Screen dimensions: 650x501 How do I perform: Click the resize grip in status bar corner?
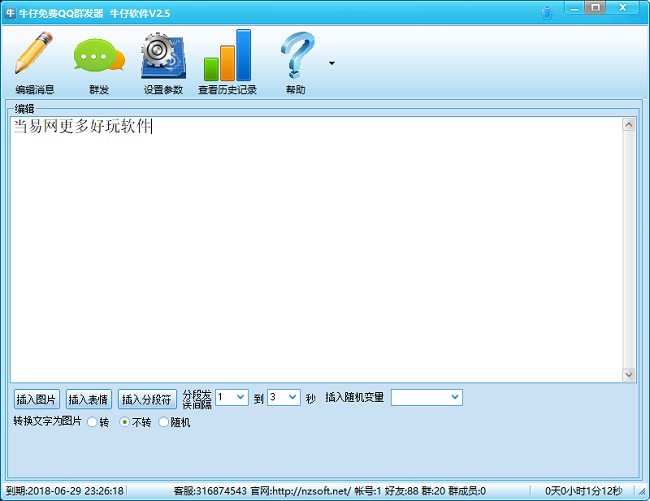pos(641,492)
